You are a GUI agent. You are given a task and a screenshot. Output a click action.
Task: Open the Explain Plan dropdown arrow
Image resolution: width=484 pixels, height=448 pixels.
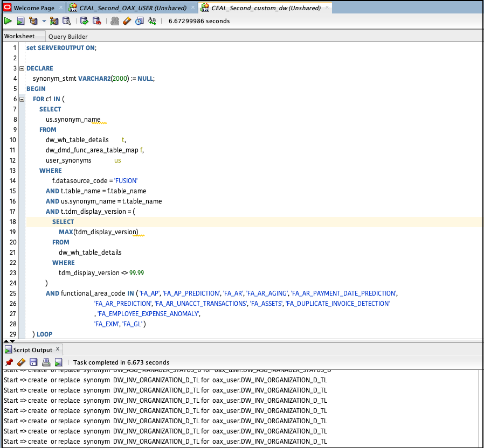44,22
